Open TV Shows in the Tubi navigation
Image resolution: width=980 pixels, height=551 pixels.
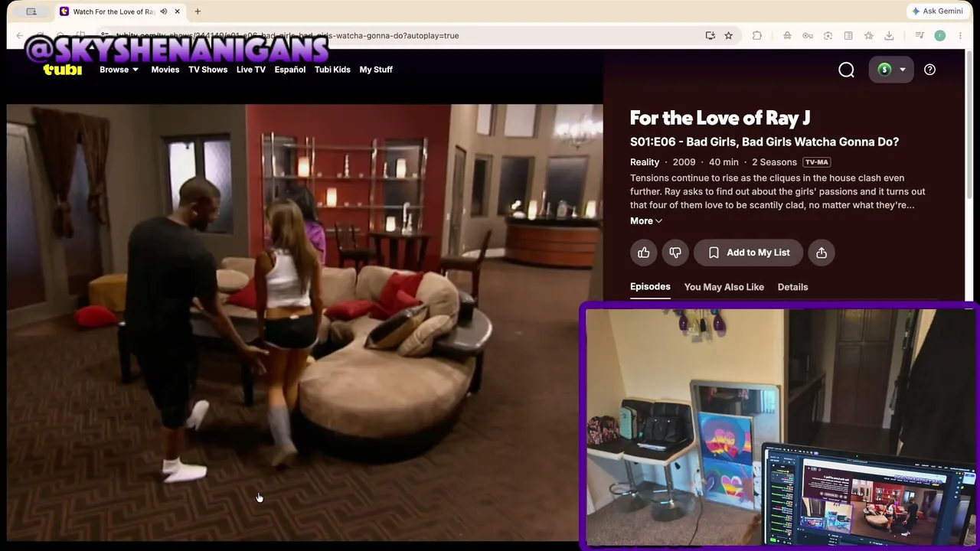pos(208,70)
